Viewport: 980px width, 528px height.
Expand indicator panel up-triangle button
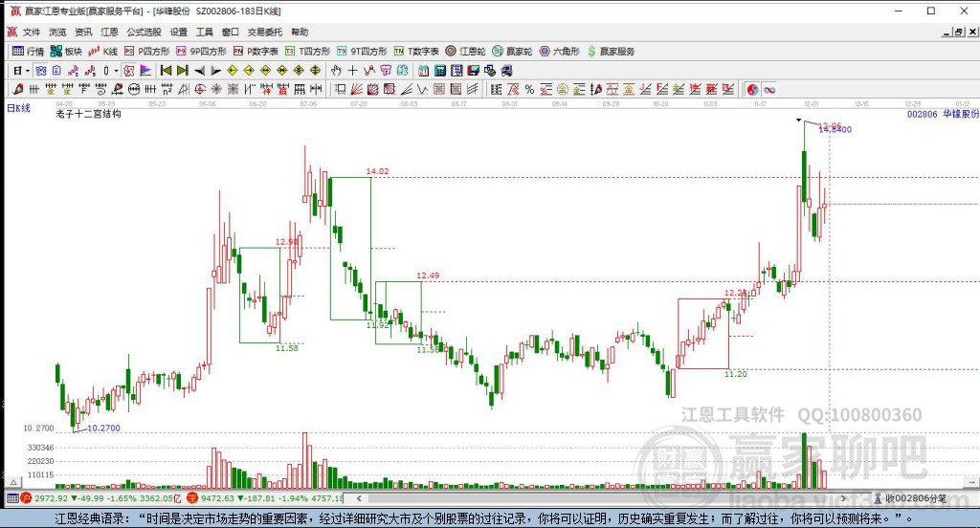[x=13, y=482]
